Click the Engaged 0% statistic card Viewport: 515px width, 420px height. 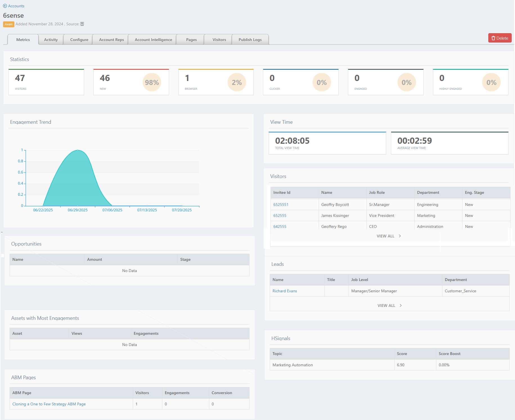(x=386, y=82)
